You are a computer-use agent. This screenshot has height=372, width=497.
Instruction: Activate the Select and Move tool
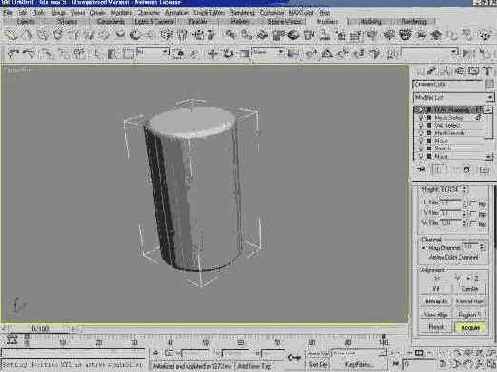click(213, 53)
